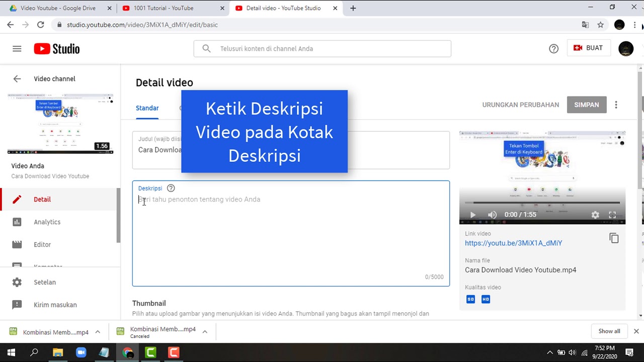The width and height of the screenshot is (644, 362).
Task: Select the Standar tab
Action: [147, 108]
